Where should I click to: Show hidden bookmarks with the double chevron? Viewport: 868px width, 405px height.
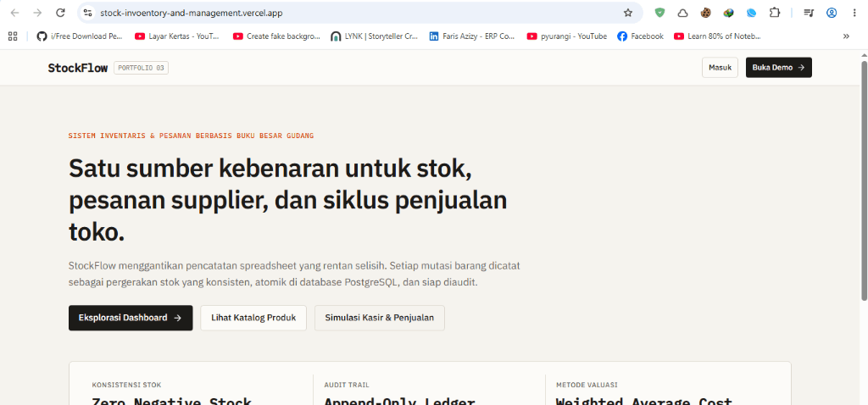[x=846, y=36]
